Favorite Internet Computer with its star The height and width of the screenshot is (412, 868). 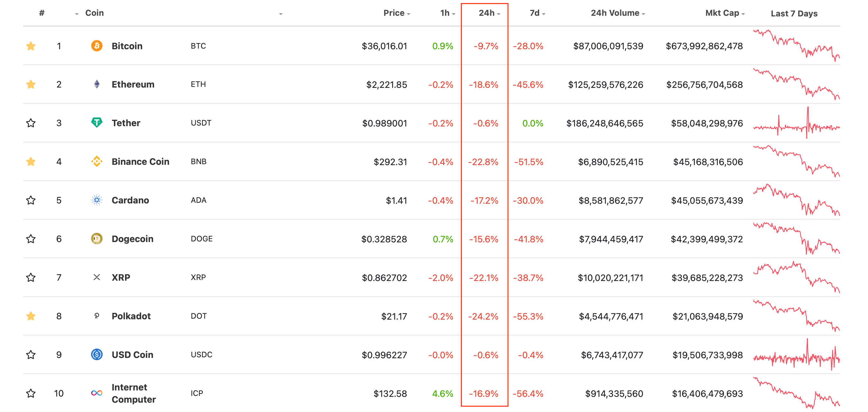click(31, 393)
